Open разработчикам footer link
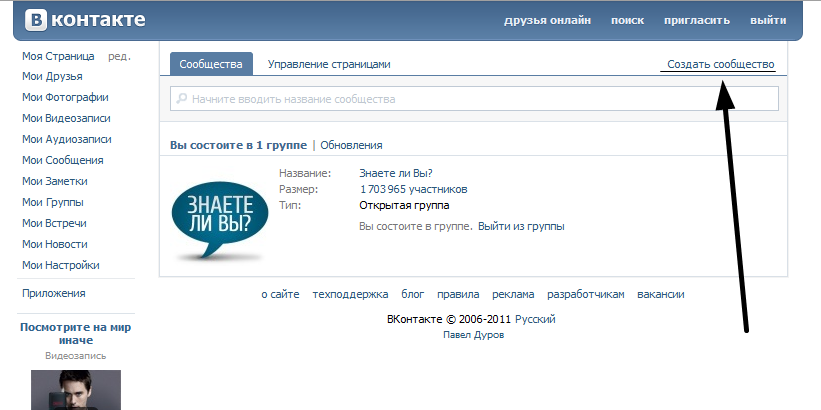Image resolution: width=821 pixels, height=410 pixels. (x=586, y=294)
